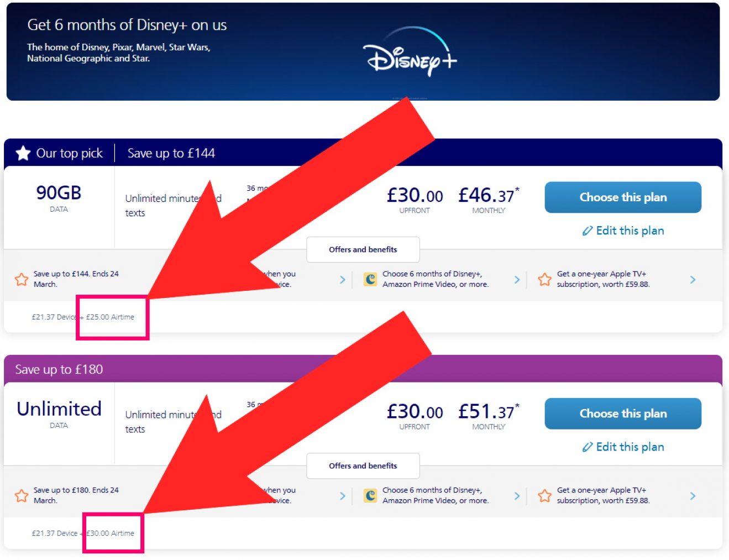Click the Apple TV+ star icon on the Unlimited plan
The image size is (729, 560).
click(544, 495)
